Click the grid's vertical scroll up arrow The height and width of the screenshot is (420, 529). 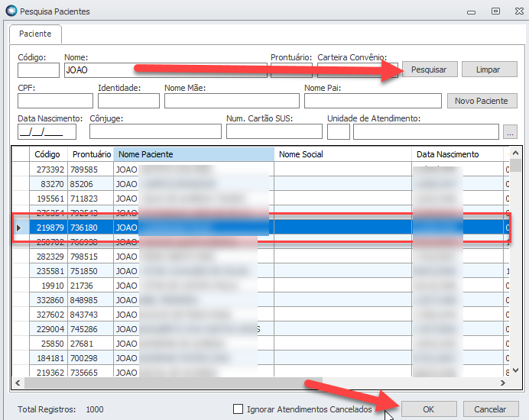515,153
